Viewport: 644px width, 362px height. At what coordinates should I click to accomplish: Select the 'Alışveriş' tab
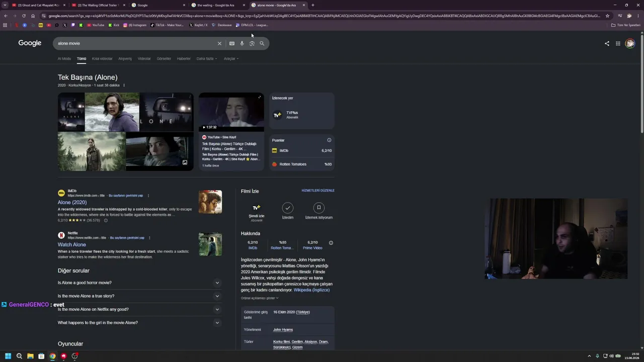coord(125,59)
